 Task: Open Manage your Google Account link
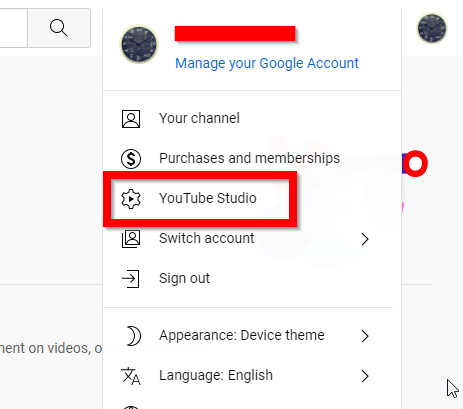[x=267, y=63]
